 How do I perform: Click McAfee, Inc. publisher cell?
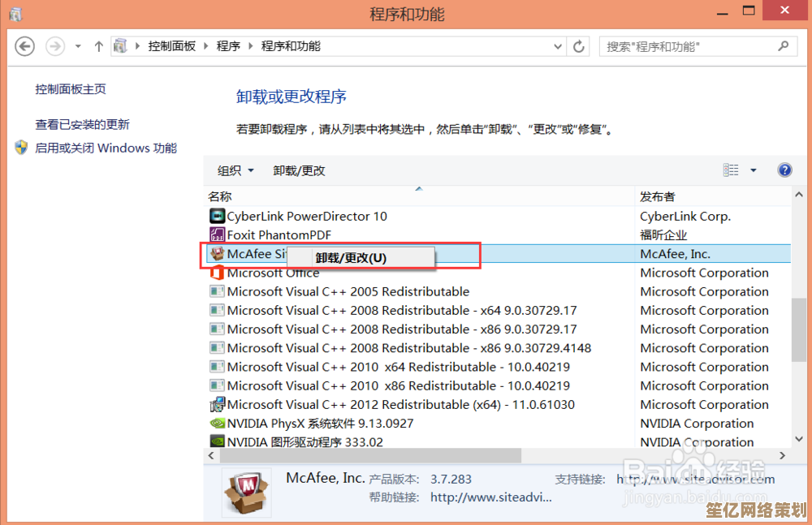pyautogui.click(x=675, y=254)
